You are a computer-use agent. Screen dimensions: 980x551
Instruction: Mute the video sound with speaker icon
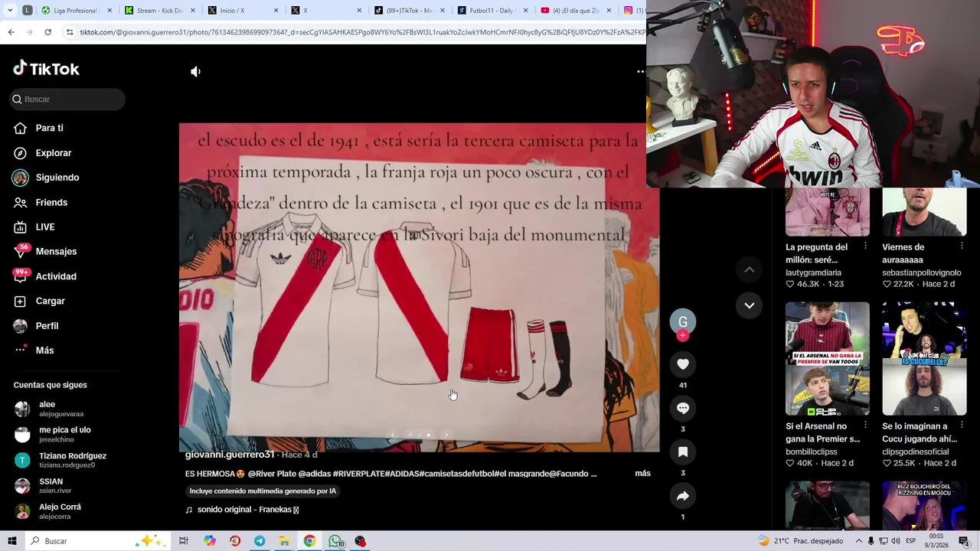coord(195,71)
